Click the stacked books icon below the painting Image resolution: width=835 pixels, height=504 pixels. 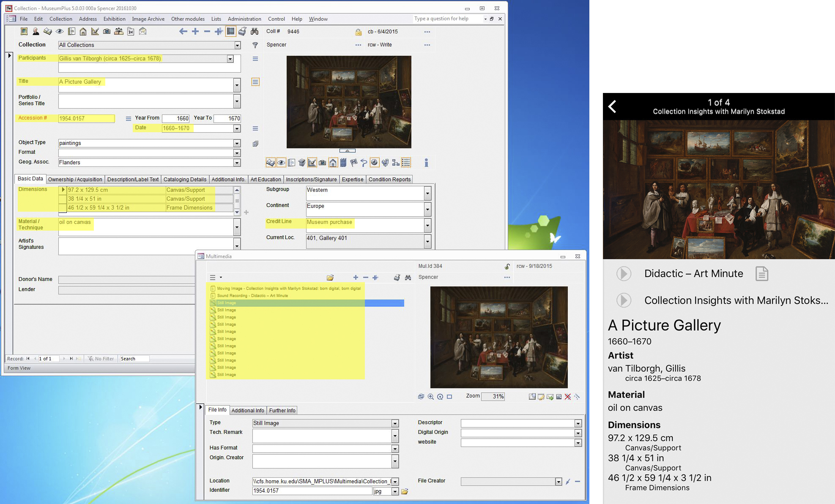(301, 163)
